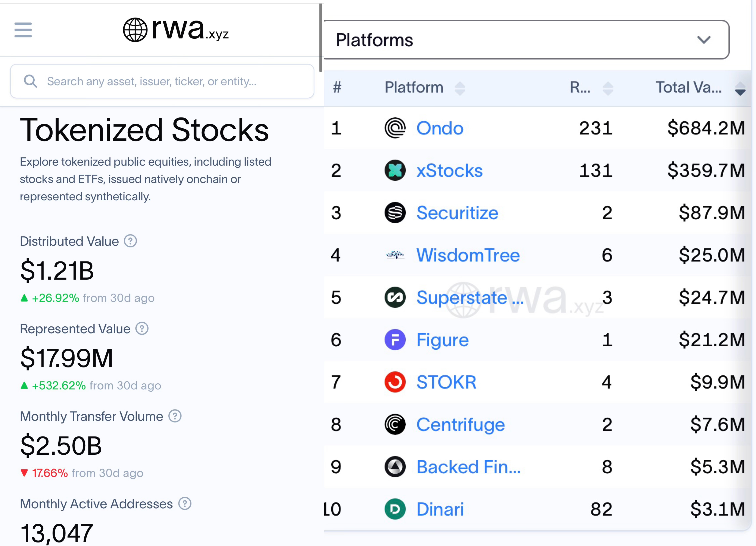Click the Figure platform logo
This screenshot has width=756, height=546.
click(395, 340)
